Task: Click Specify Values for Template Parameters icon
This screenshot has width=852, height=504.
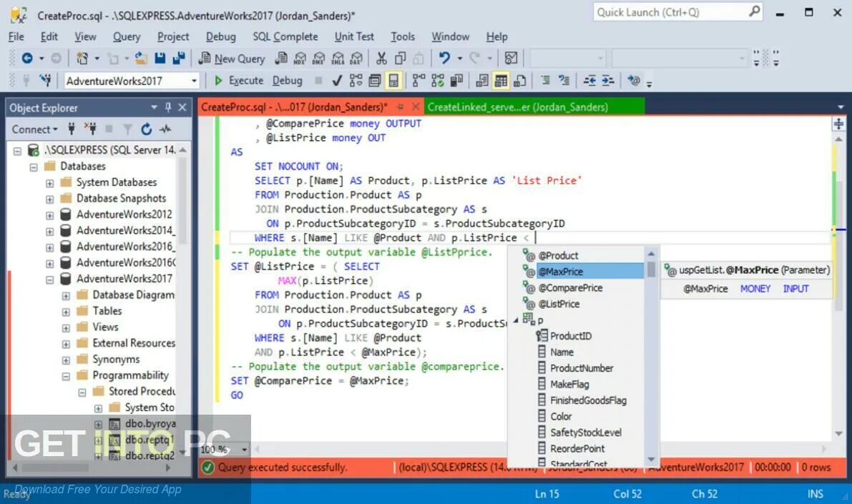Action: (x=633, y=81)
